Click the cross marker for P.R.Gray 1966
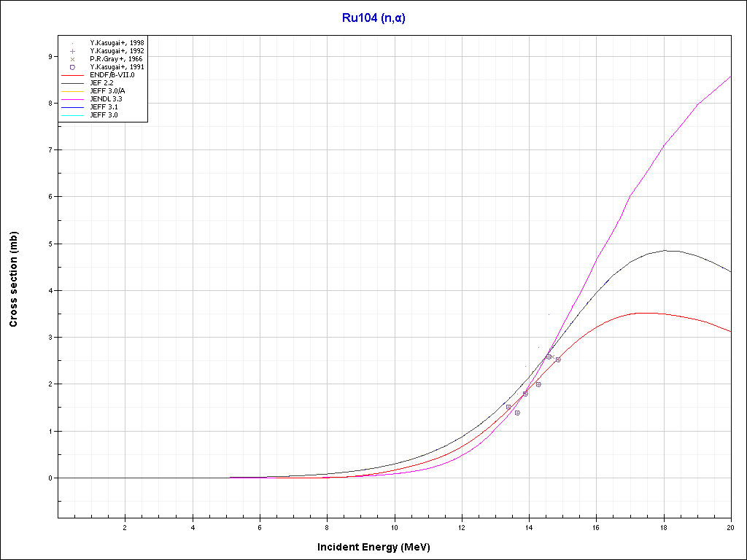This screenshot has width=747, height=560. 73,59
